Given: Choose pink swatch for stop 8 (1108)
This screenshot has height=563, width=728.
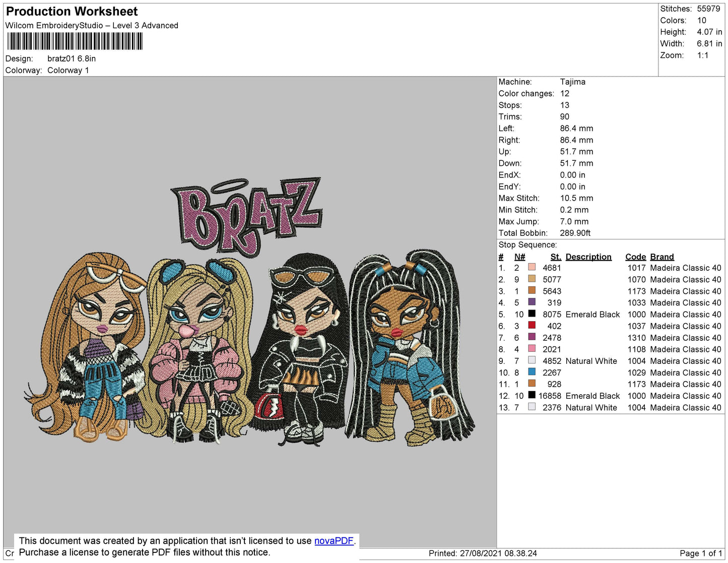Looking at the screenshot, I should click(x=532, y=349).
